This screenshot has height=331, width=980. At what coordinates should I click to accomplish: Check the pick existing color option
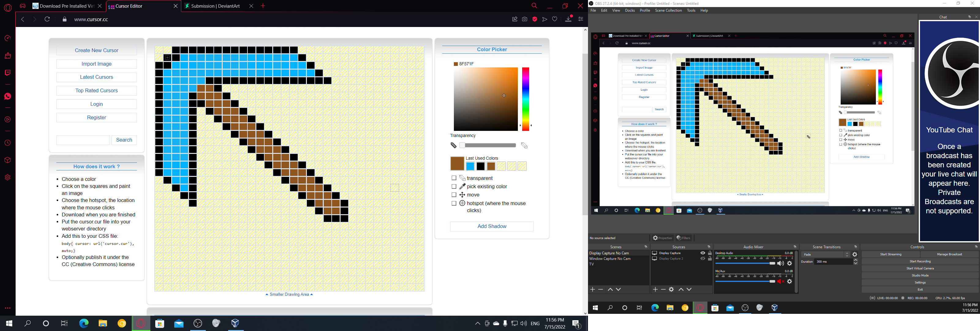coord(454,186)
